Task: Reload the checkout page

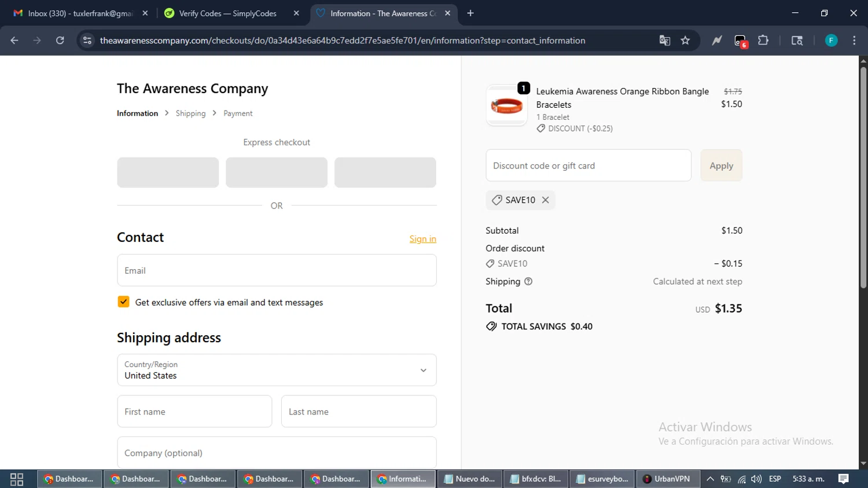Action: click(60, 41)
